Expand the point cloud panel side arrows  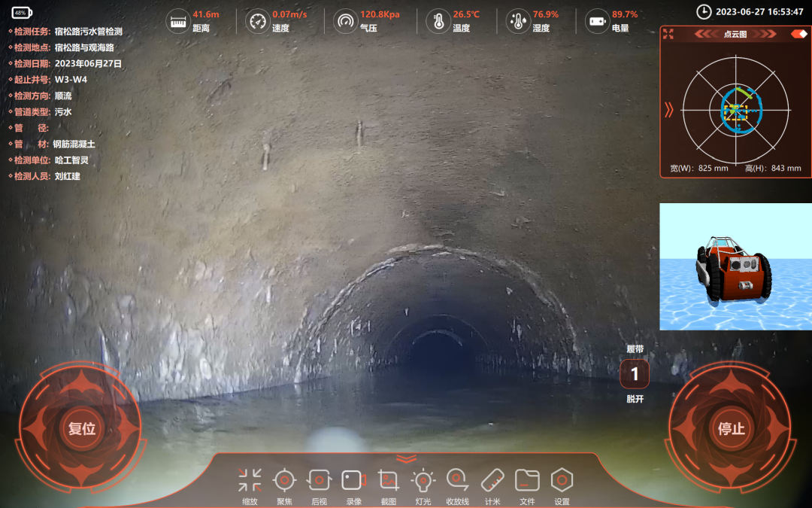[669, 111]
